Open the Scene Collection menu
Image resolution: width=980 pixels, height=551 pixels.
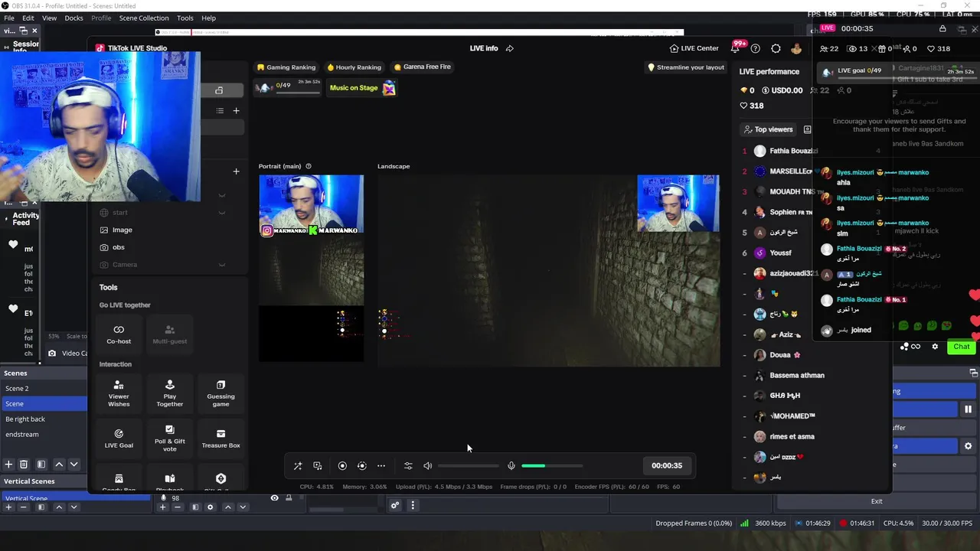(x=144, y=18)
